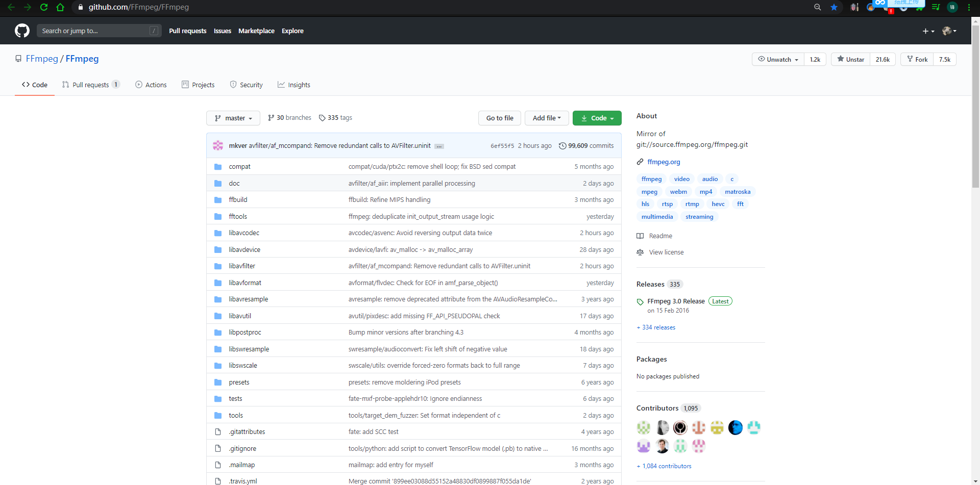980x485 pixels.
Task: Open the 1,084 contributors link
Action: (664, 466)
